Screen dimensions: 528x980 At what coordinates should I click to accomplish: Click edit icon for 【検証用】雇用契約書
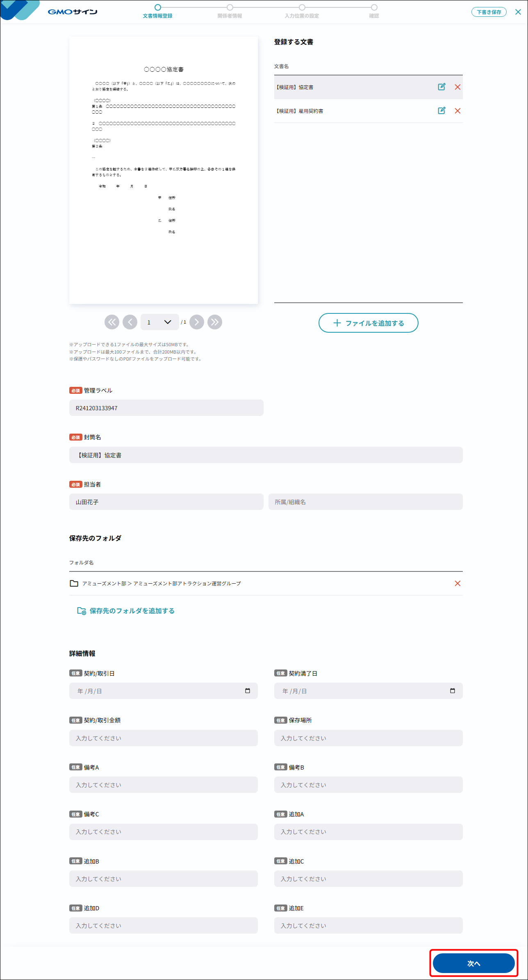pos(442,111)
